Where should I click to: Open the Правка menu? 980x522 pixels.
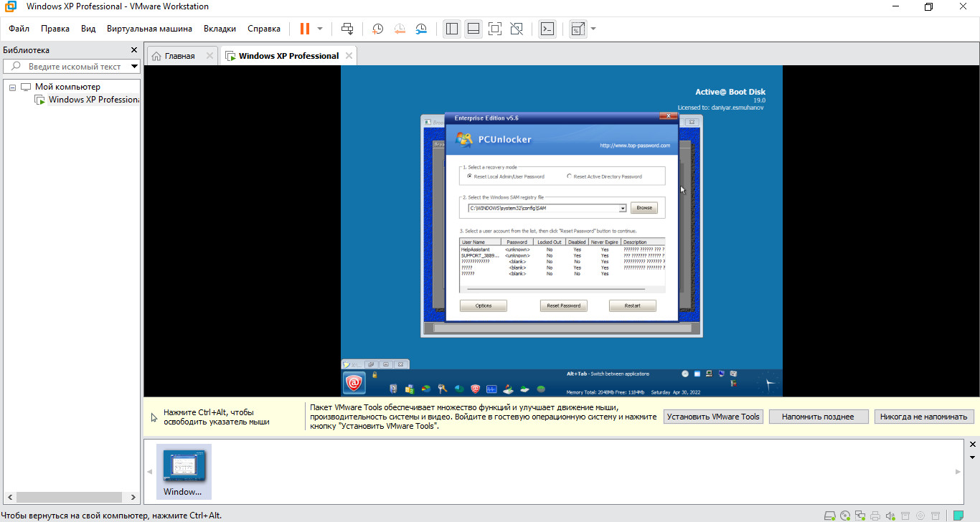click(x=55, y=29)
